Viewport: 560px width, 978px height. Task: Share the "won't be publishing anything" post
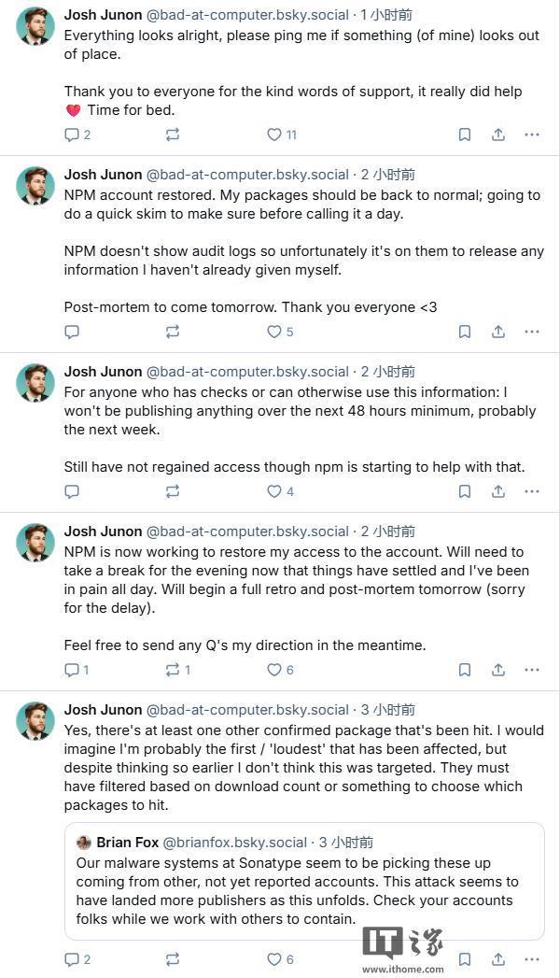(498, 491)
